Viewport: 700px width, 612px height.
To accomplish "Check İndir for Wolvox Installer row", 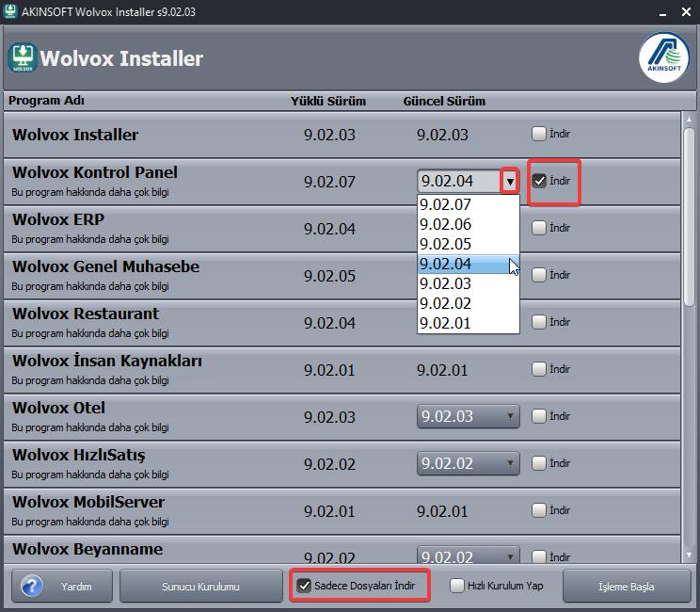I will [x=539, y=134].
